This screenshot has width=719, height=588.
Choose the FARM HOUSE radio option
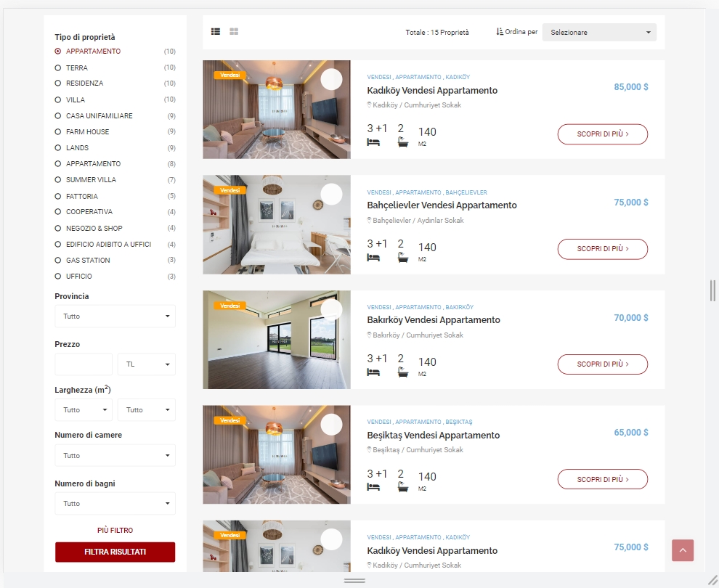pyautogui.click(x=58, y=132)
